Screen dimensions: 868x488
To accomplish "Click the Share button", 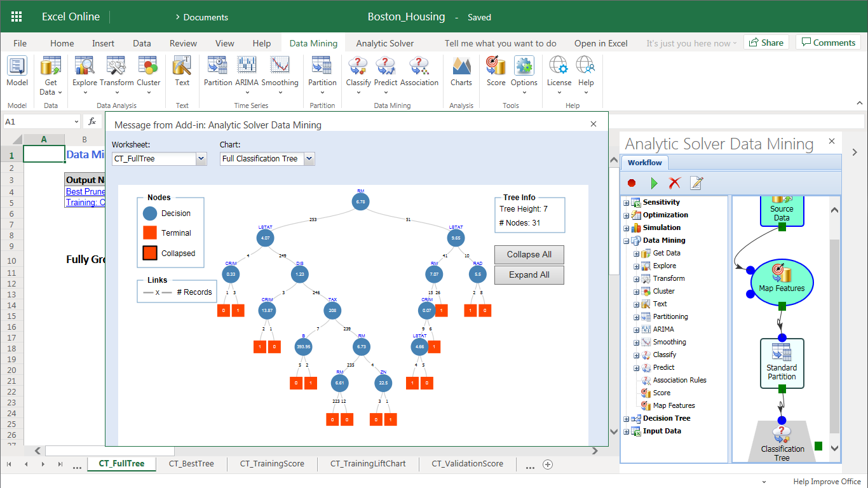I will 766,43.
